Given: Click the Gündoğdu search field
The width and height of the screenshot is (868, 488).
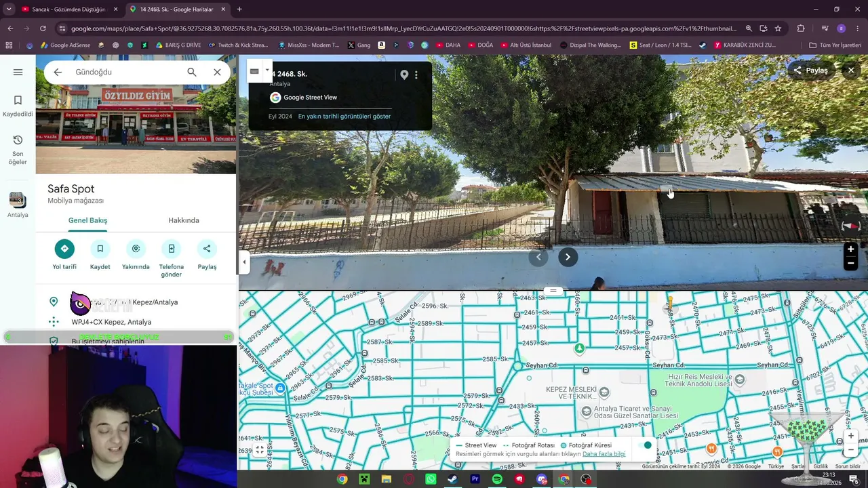Looking at the screenshot, I should click(127, 72).
